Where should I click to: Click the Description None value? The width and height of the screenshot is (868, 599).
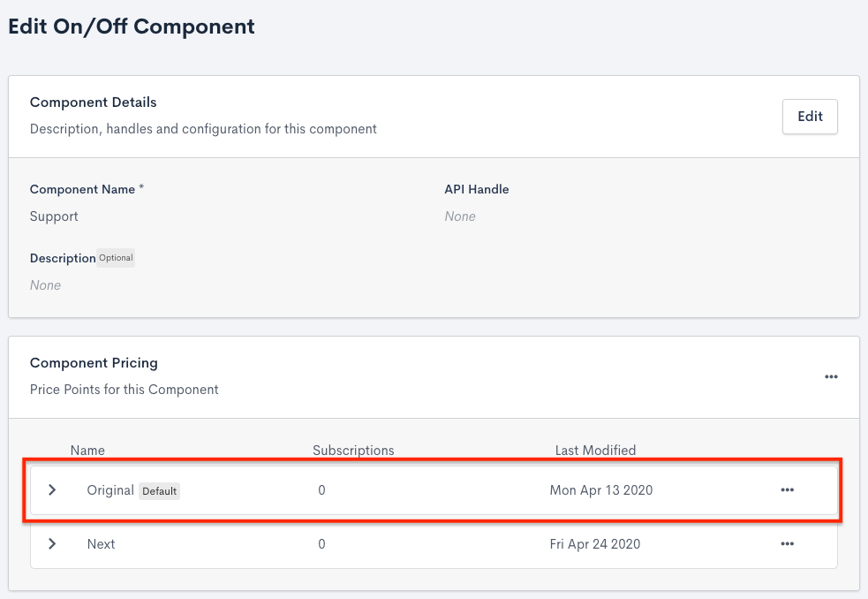tap(45, 285)
